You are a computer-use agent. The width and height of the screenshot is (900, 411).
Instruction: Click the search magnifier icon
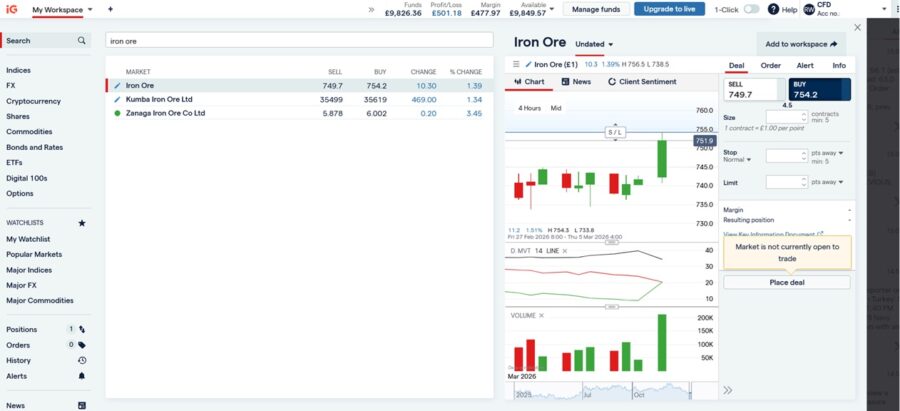82,41
